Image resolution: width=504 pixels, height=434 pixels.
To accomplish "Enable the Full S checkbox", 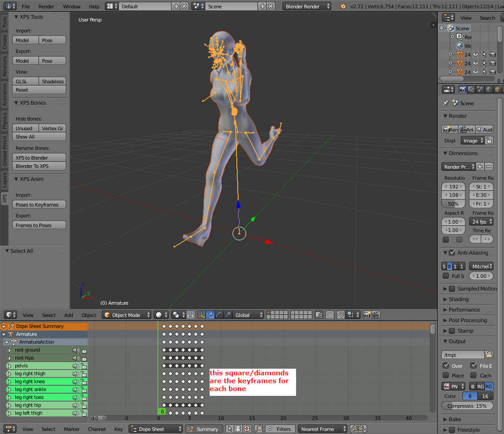I will click(x=446, y=276).
